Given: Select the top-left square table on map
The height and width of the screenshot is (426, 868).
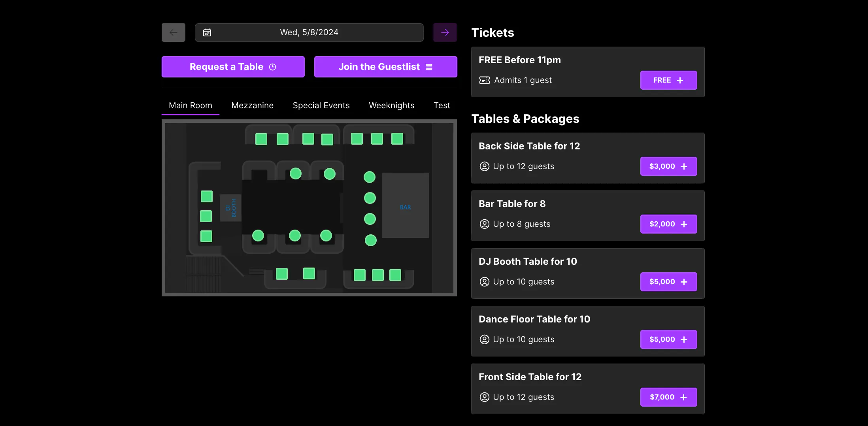Looking at the screenshot, I should [x=261, y=139].
